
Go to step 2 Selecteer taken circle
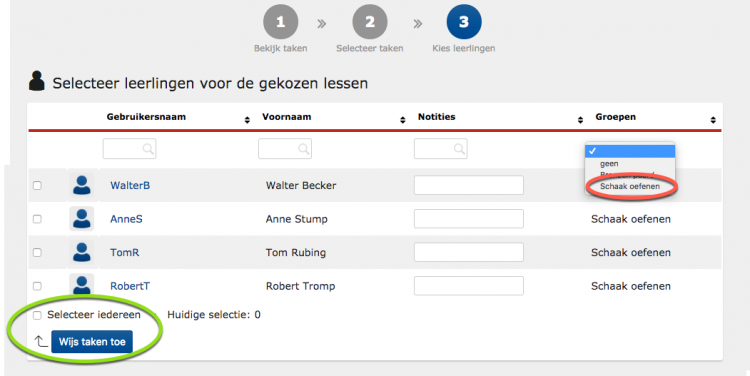click(370, 22)
